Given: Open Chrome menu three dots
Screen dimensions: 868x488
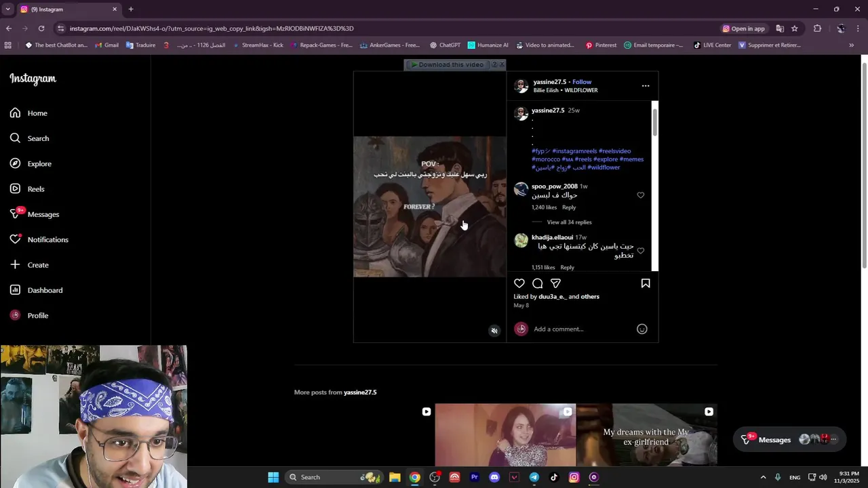Looking at the screenshot, I should coord(859,28).
